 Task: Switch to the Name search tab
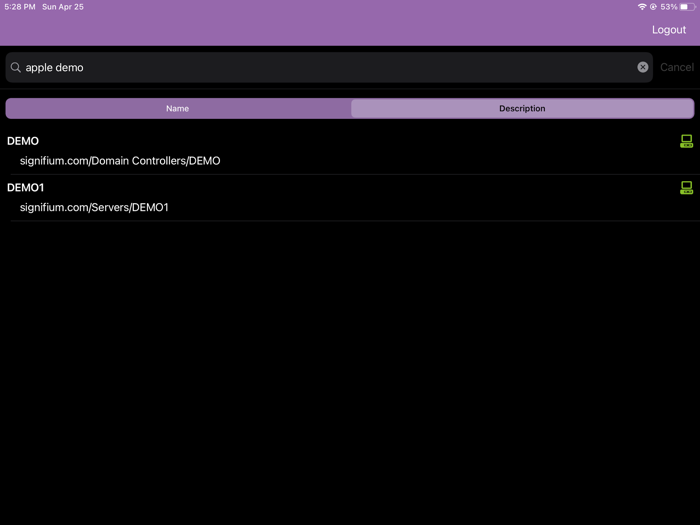[178, 108]
